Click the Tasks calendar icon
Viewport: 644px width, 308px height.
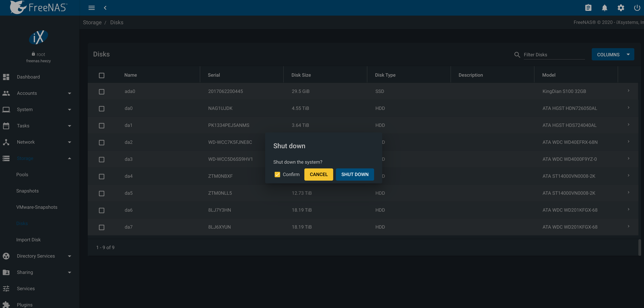point(6,126)
